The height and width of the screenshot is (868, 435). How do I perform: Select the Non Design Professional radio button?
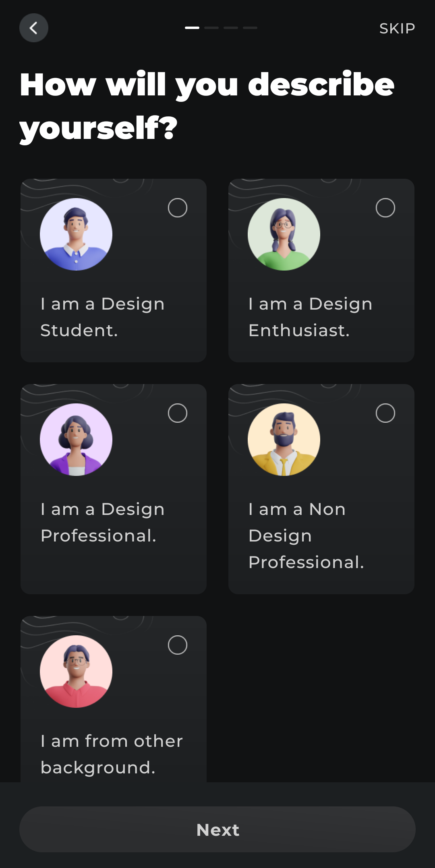click(385, 413)
